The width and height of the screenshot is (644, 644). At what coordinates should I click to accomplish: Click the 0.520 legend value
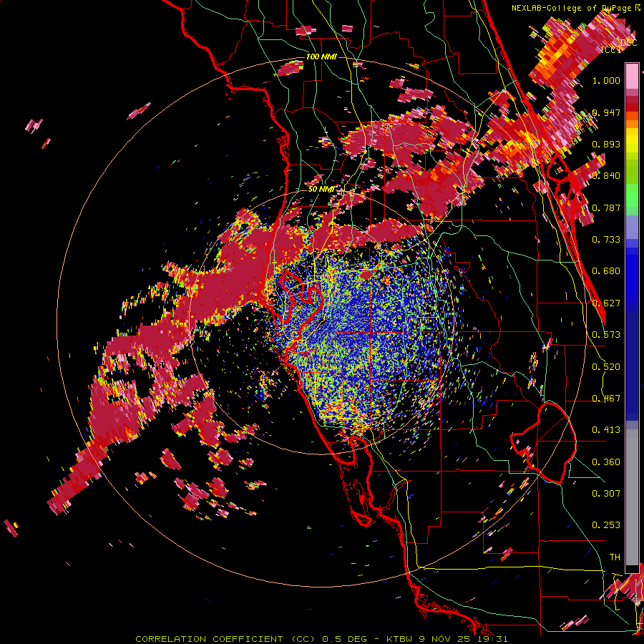click(x=606, y=367)
